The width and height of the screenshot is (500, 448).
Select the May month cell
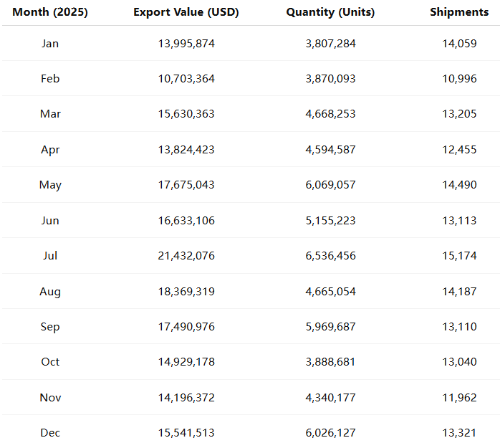point(50,185)
